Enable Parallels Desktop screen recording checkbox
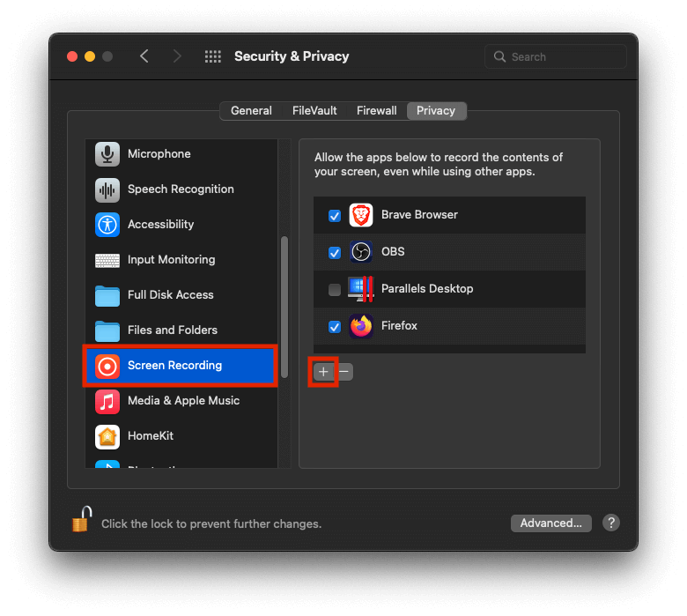 (335, 290)
